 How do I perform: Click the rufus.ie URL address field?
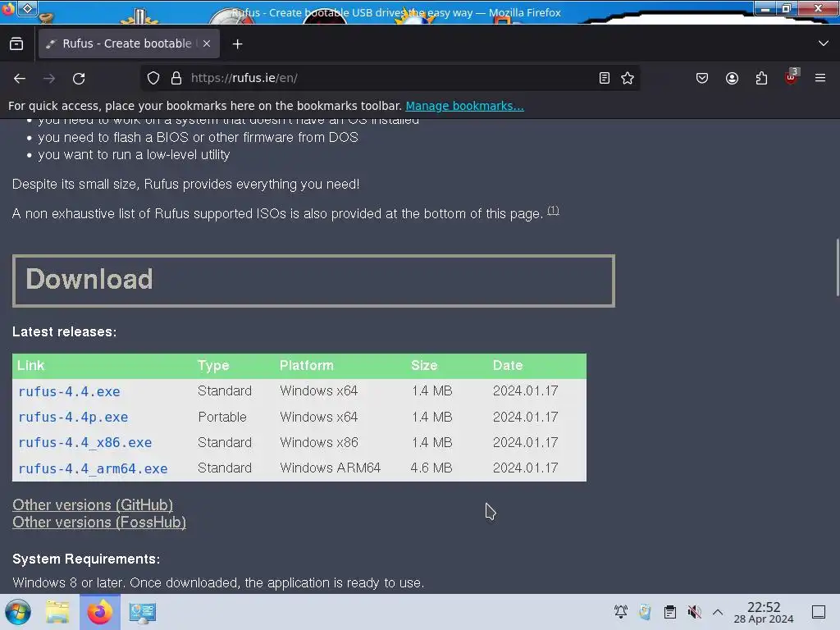391,78
